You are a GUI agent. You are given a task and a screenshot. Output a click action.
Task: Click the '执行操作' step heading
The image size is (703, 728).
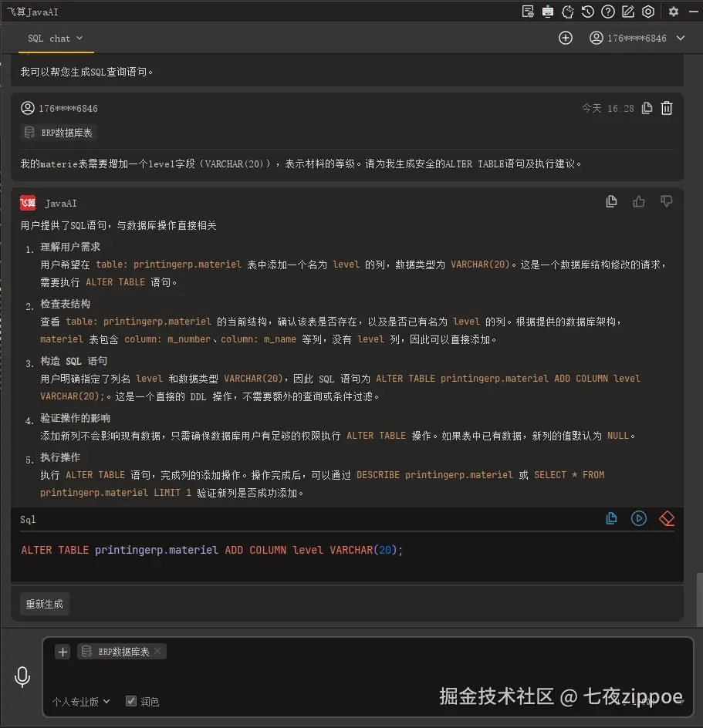tap(60, 458)
